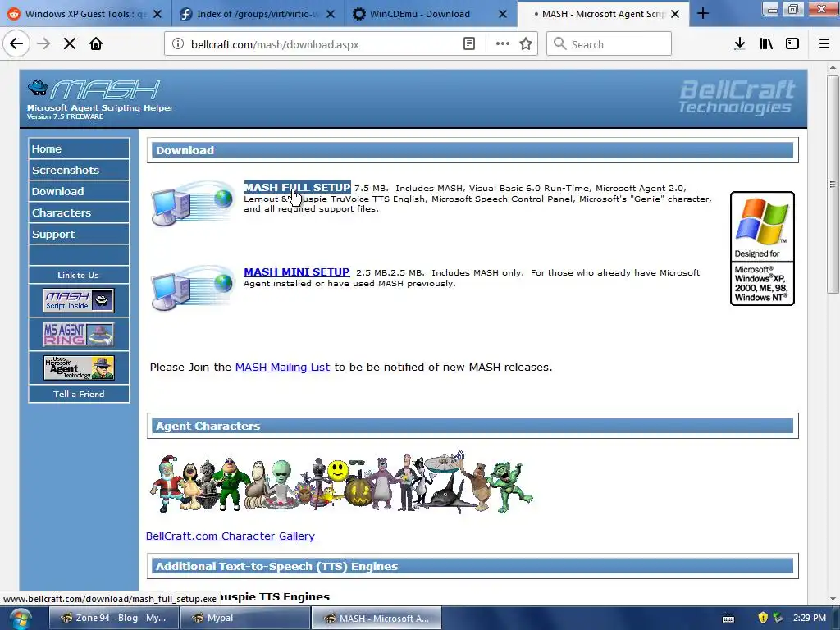The width and height of the screenshot is (840, 630).
Task: Close the Windows XP Guest Tools tab
Action: pos(157,14)
